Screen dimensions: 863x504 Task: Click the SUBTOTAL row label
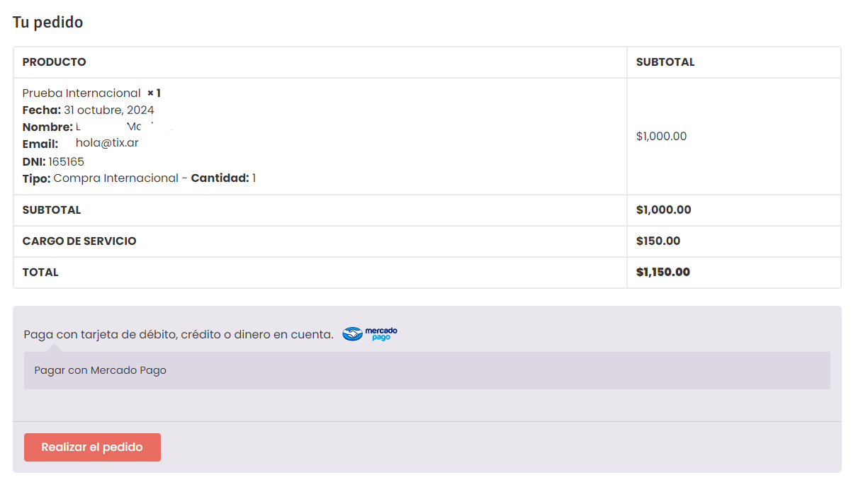click(x=51, y=210)
